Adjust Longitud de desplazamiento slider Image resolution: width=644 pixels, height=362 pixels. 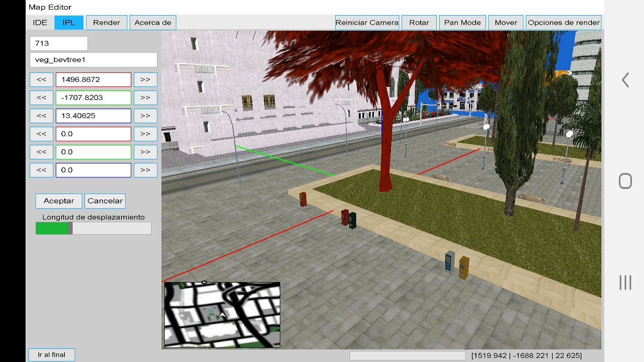point(94,228)
